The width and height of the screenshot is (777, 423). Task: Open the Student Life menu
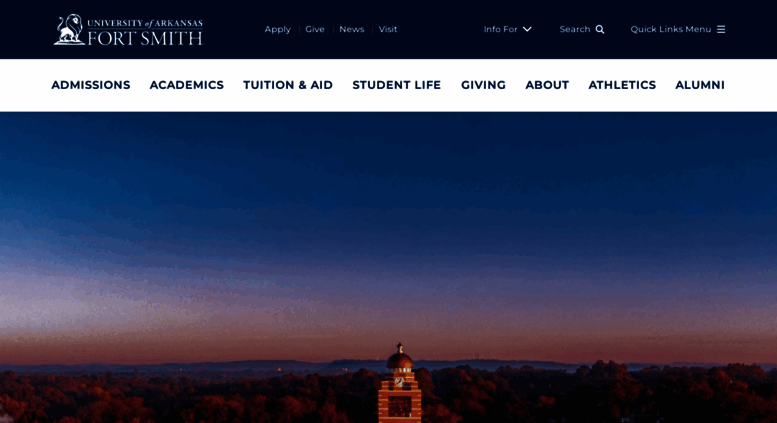(396, 85)
